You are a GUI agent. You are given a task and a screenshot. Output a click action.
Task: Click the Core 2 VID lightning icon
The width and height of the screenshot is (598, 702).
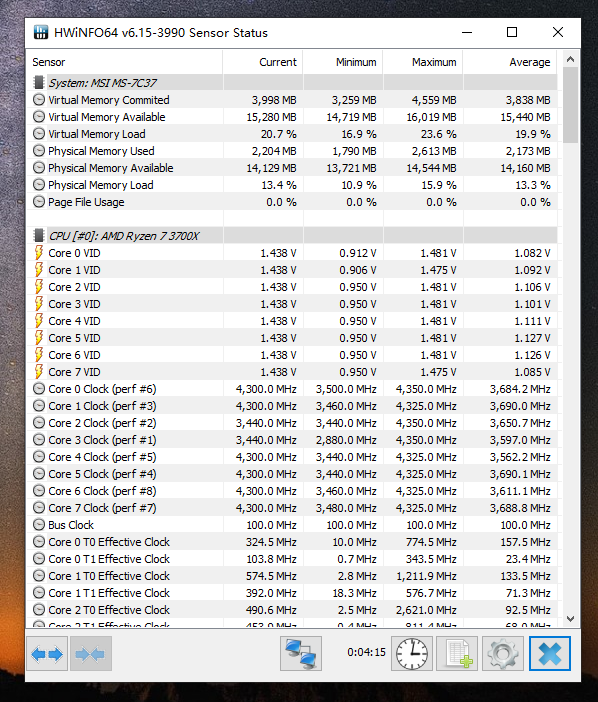(39, 287)
